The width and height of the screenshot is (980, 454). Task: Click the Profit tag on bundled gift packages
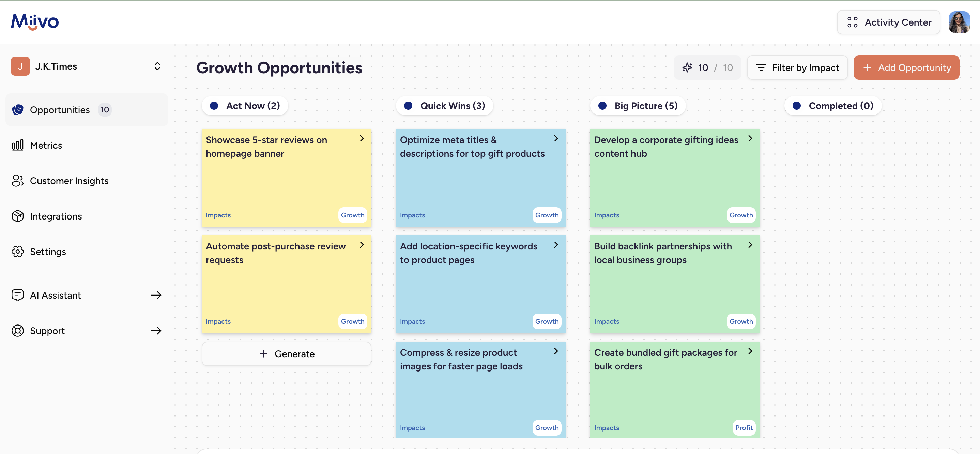[x=744, y=428]
